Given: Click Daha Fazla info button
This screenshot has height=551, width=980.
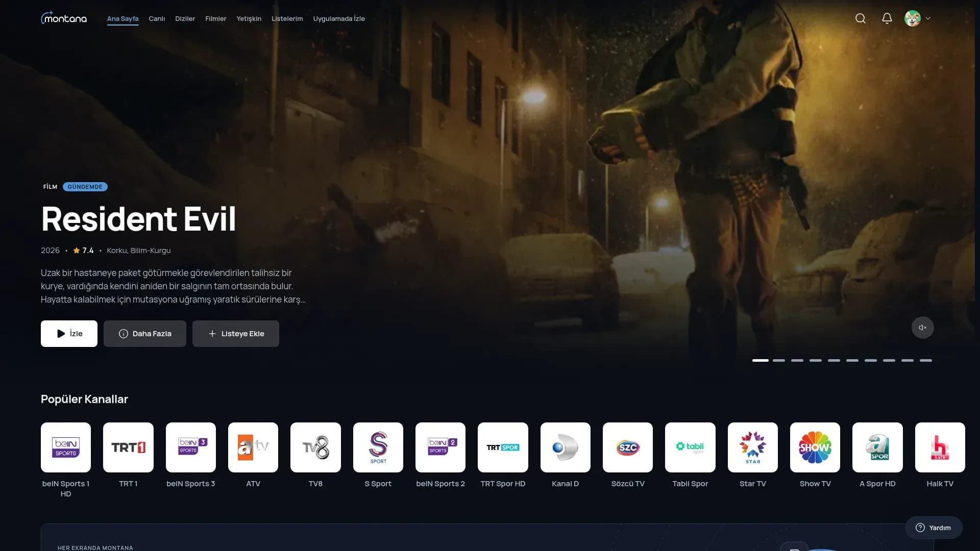Looking at the screenshot, I should tap(145, 334).
